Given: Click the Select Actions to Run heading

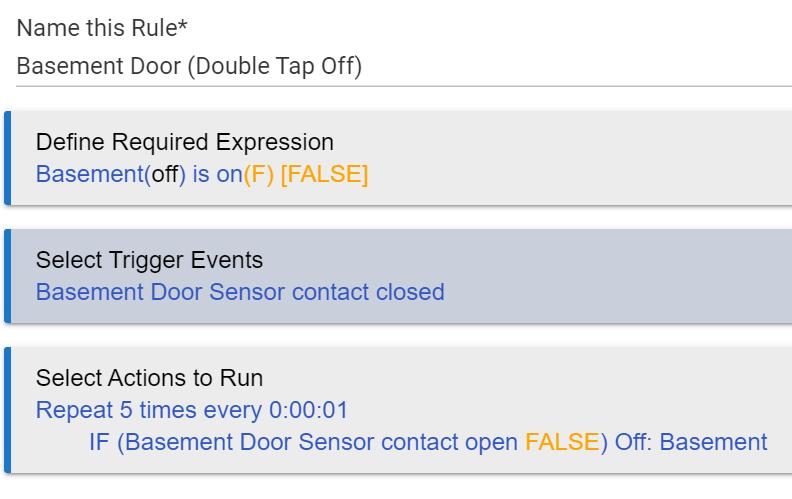Looking at the screenshot, I should click(150, 378).
